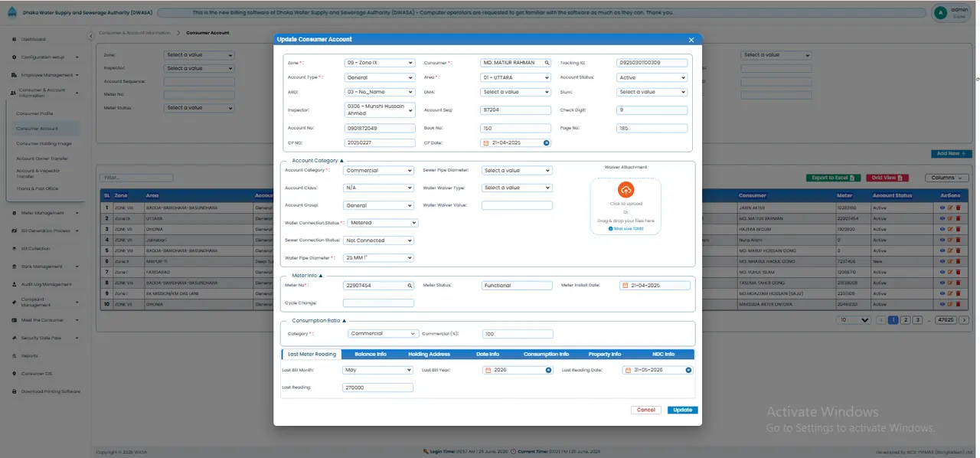The height and width of the screenshot is (458, 980).
Task: Open the calendar icon for Meter Install Date
Action: [x=625, y=285]
